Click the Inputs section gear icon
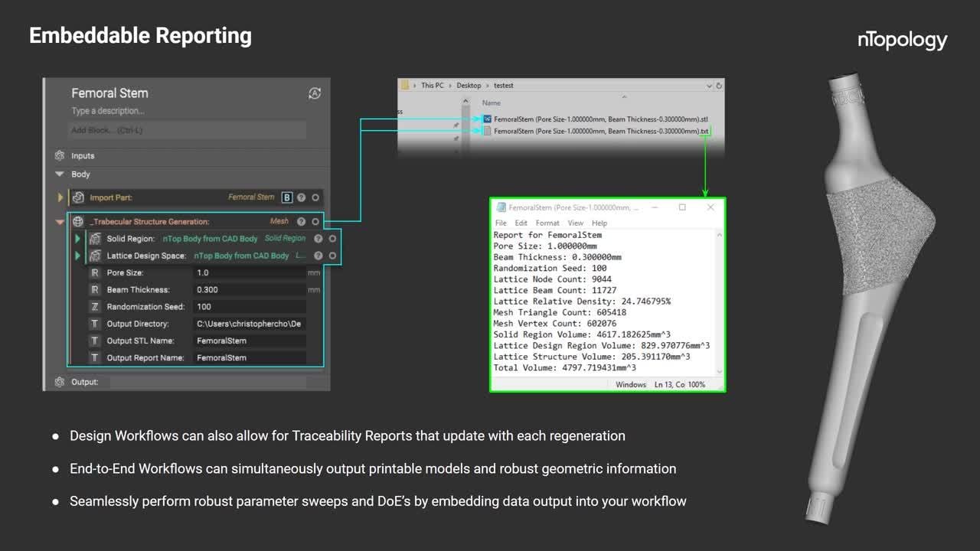 pos(60,155)
